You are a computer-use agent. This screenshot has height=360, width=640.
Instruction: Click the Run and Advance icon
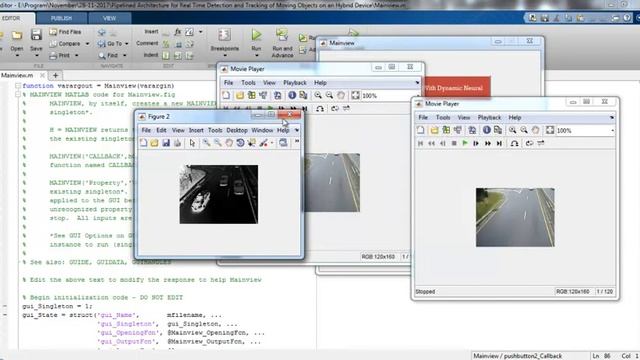click(x=282, y=36)
